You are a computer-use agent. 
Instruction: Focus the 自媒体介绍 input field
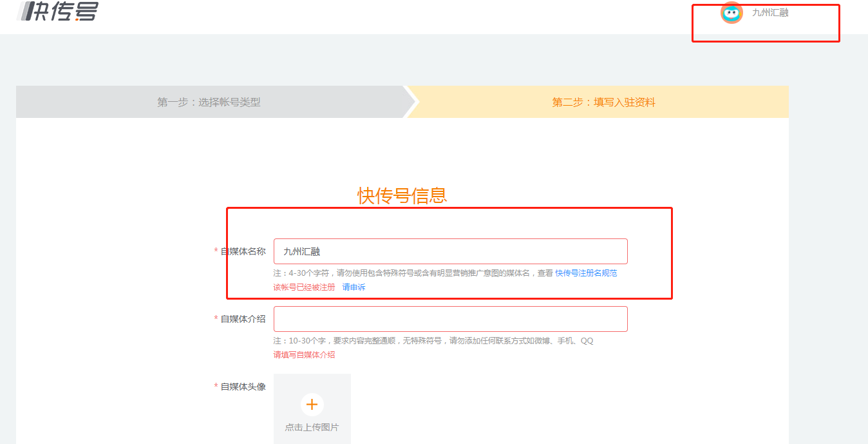click(x=451, y=319)
